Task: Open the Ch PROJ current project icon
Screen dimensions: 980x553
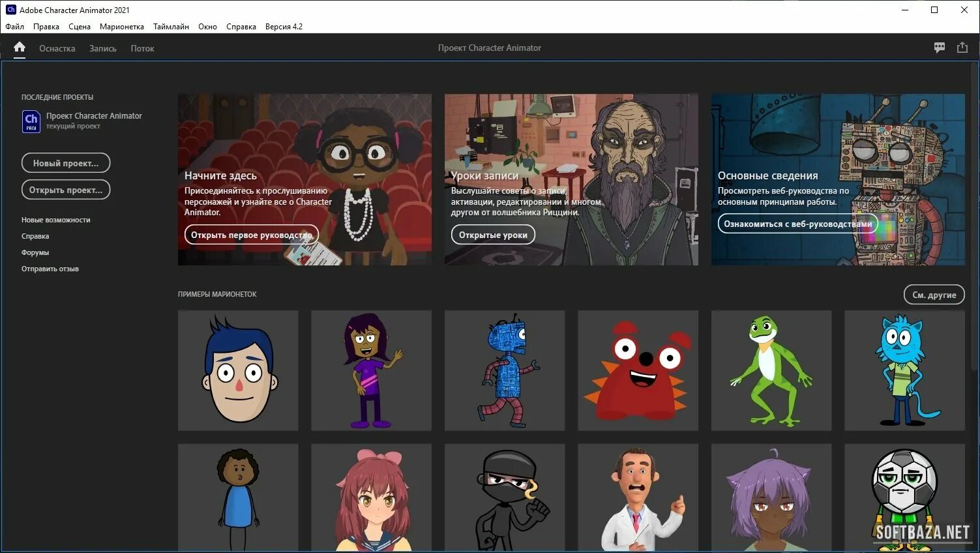Action: pos(31,121)
